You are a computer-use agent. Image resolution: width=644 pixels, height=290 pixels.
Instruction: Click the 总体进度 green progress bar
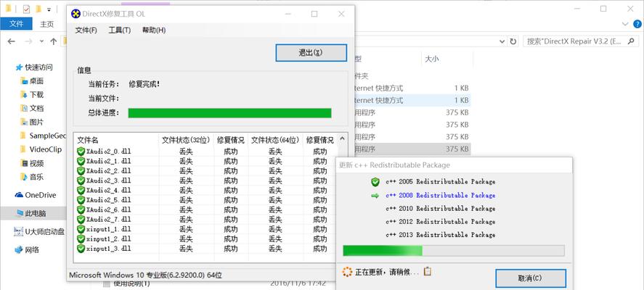tap(229, 113)
